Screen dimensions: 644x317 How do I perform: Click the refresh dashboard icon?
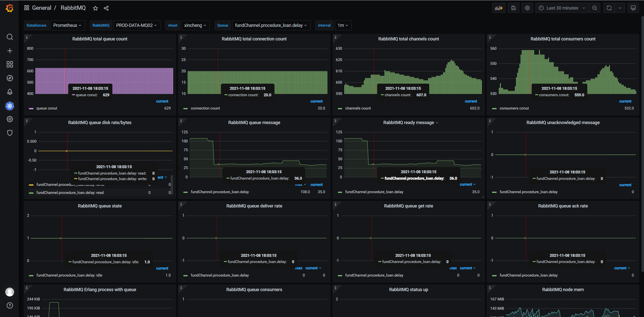[x=609, y=8]
